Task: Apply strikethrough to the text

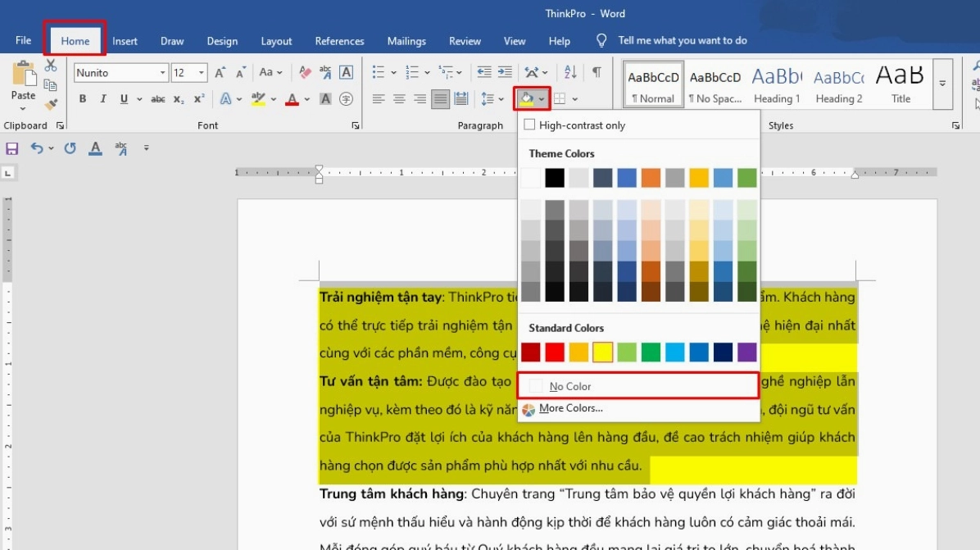Action: tap(158, 98)
